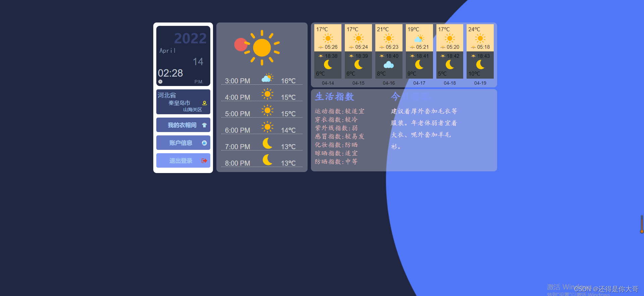644x296 pixels.
Task: Click the sunrise icon beside 05:26
Action: click(321, 47)
